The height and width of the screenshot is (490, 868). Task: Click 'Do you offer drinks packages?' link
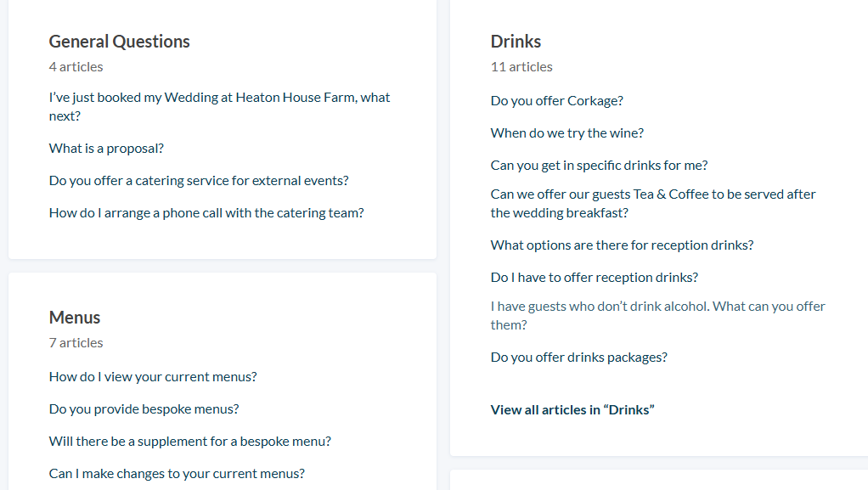click(x=578, y=358)
